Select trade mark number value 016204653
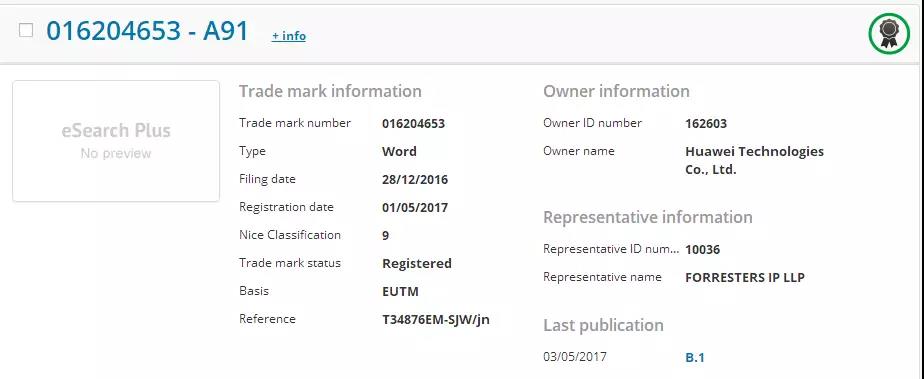Viewport: 924px width, 379px height. click(414, 124)
